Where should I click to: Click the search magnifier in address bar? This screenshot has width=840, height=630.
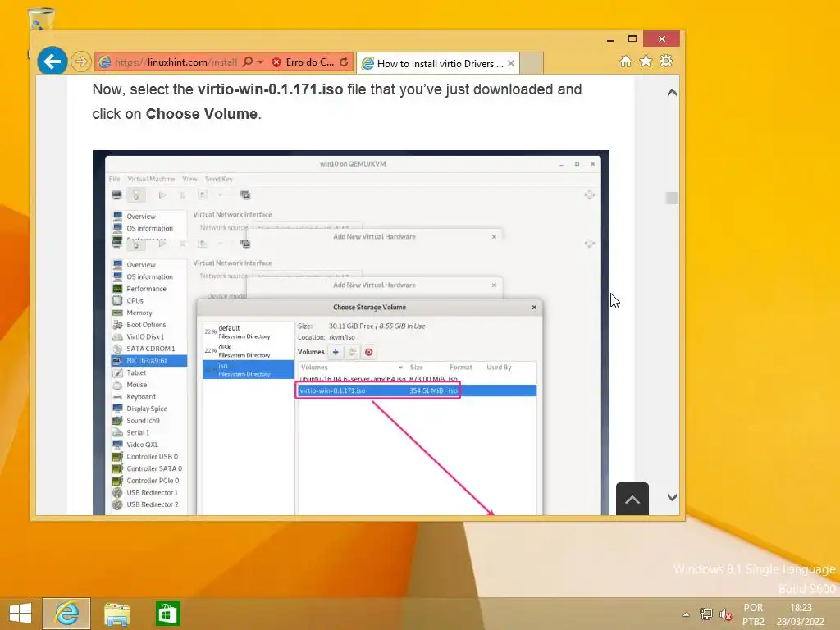247,62
